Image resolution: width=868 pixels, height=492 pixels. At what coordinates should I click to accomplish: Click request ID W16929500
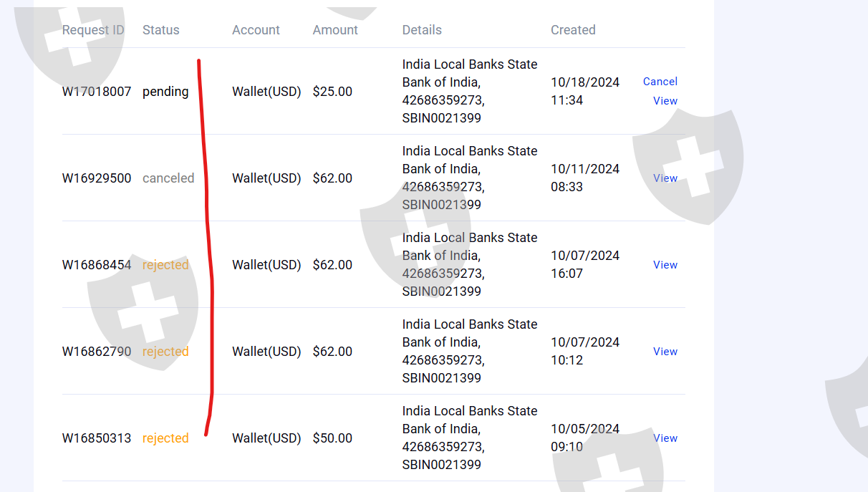point(97,178)
